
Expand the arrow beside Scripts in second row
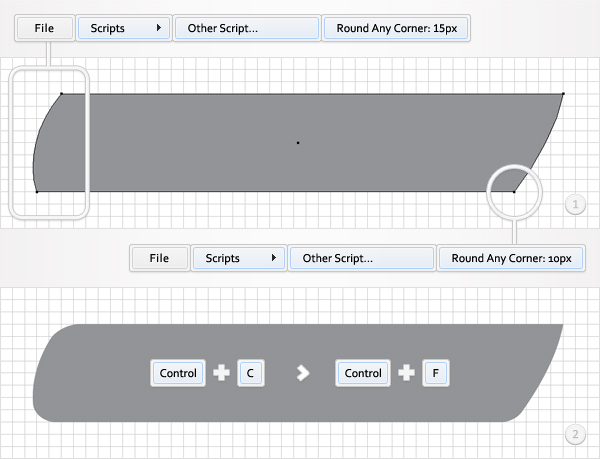[274, 258]
